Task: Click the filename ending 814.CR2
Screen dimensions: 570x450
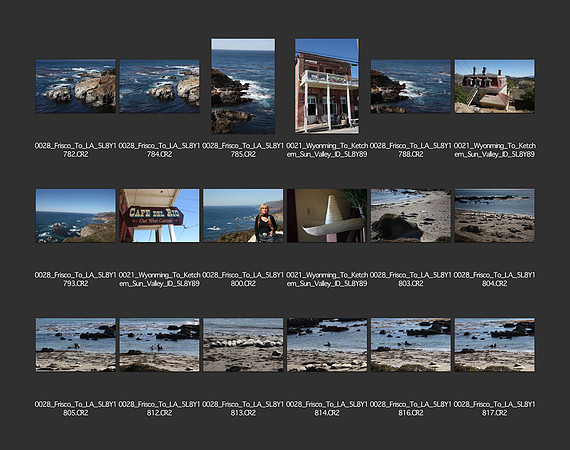Action: [x=327, y=409]
